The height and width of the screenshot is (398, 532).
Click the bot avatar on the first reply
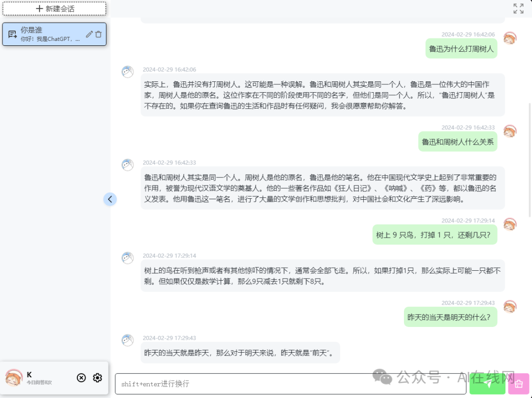click(128, 72)
